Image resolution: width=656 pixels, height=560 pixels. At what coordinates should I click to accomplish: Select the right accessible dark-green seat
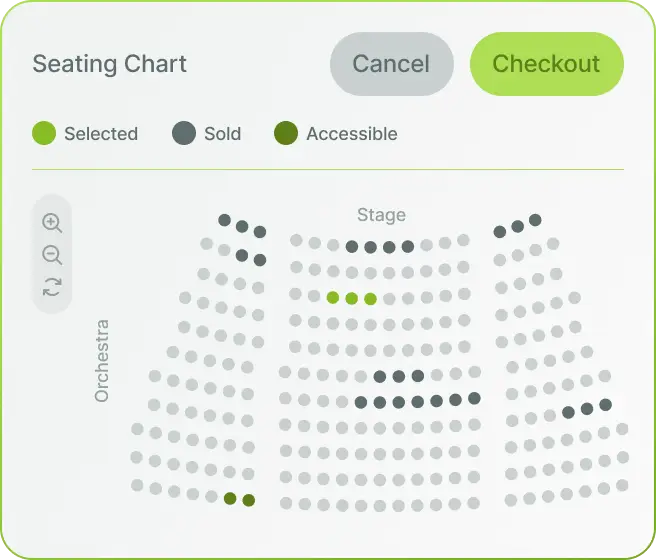[x=249, y=500]
